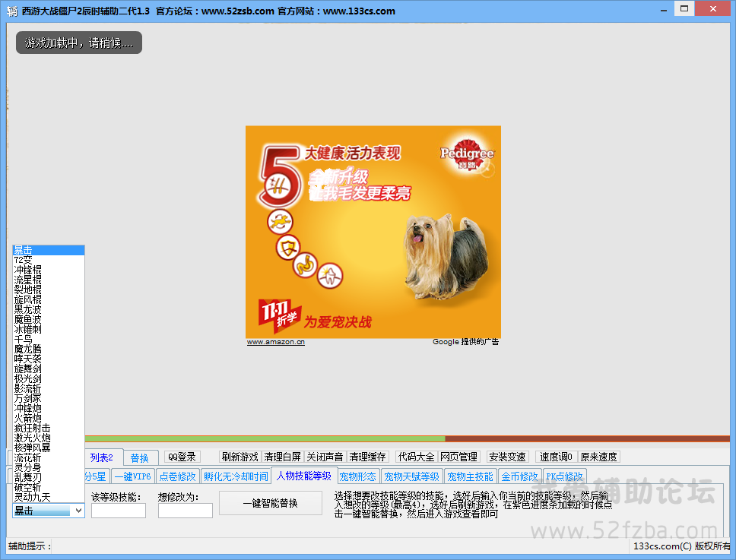Switch to the 一键VIP6 tab
The width and height of the screenshot is (736, 560).
pos(133,476)
